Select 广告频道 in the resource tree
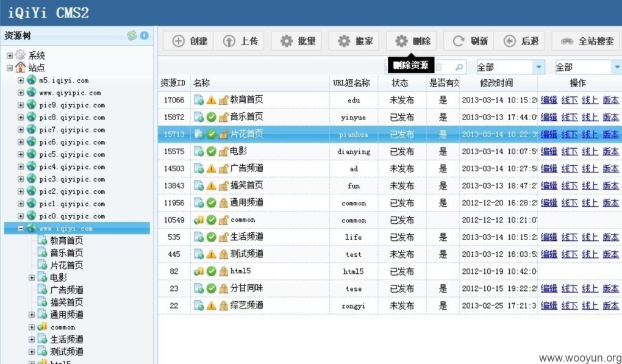The height and width of the screenshot is (364, 622). 66,290
